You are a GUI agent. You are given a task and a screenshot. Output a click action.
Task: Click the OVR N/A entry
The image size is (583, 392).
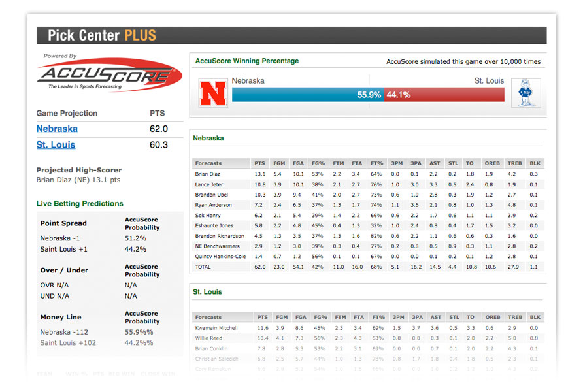(54, 285)
